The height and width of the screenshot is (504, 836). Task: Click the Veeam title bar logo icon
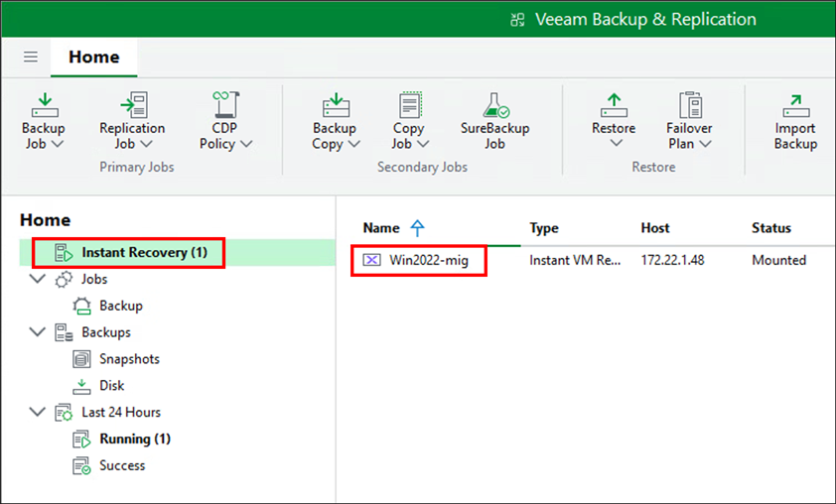tap(517, 20)
